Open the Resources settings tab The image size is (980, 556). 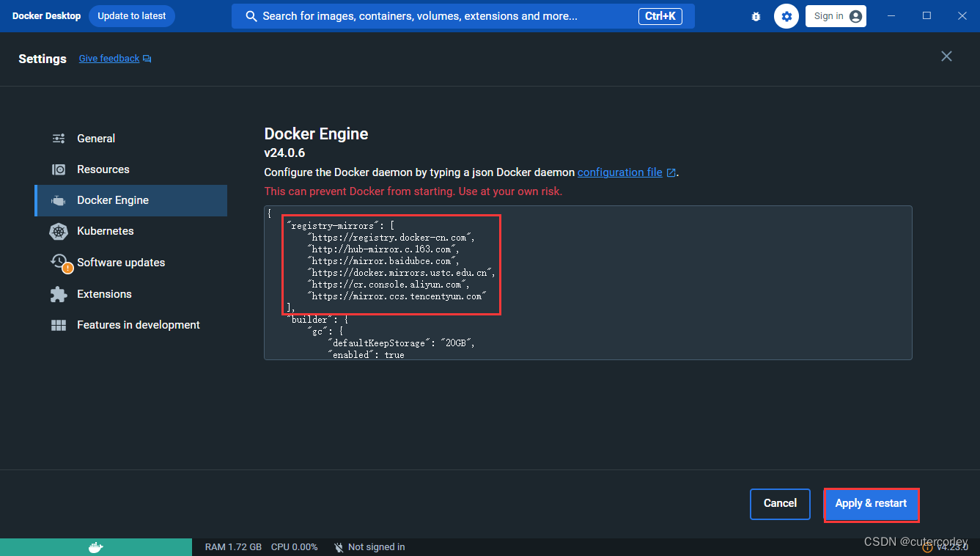[130, 169]
